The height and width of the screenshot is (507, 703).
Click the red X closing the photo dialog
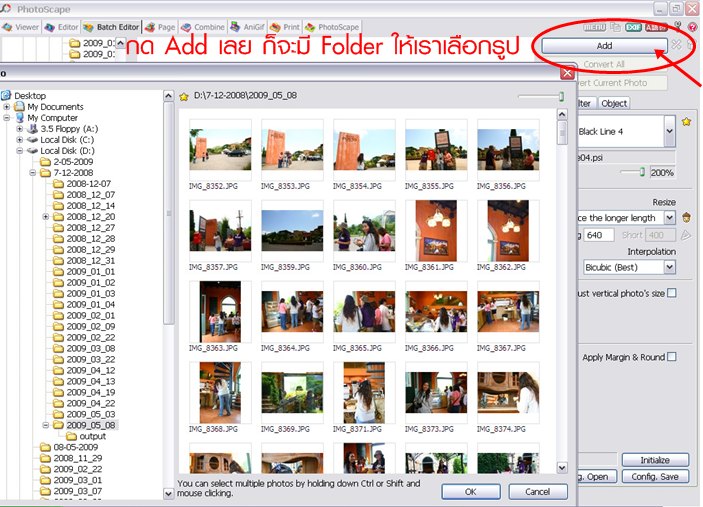coord(568,73)
